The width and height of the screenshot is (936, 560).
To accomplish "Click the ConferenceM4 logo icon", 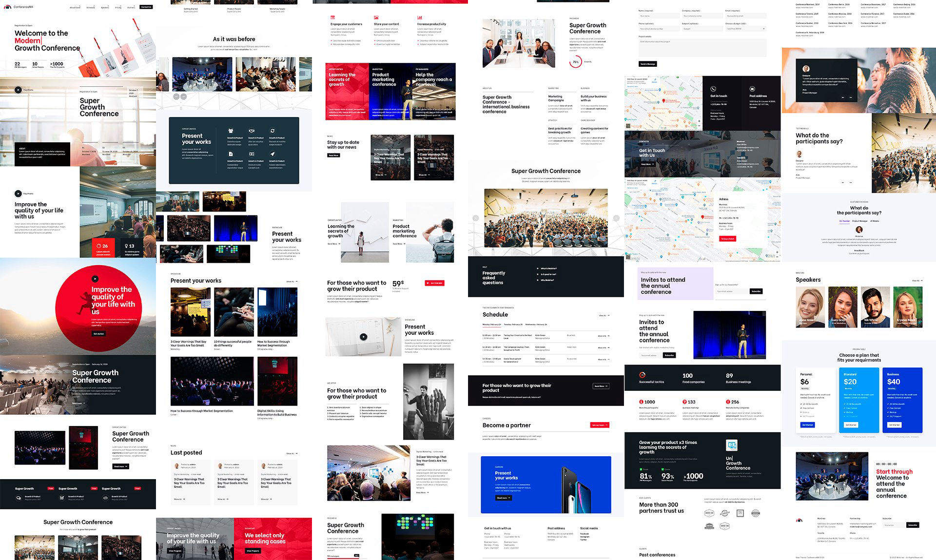I will (x=7, y=7).
